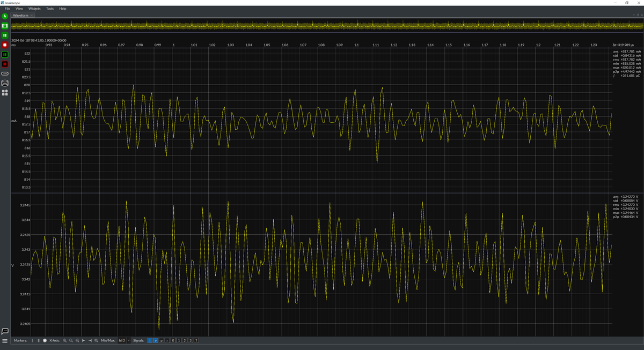644x350 pixels.
Task: Zoom in on the X-Axis
Action: point(65,340)
